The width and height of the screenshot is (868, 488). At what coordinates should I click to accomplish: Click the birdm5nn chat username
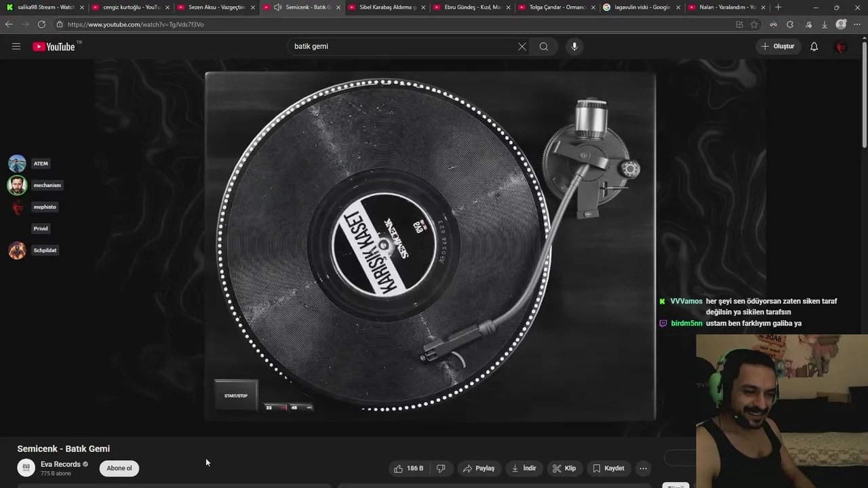pos(686,323)
